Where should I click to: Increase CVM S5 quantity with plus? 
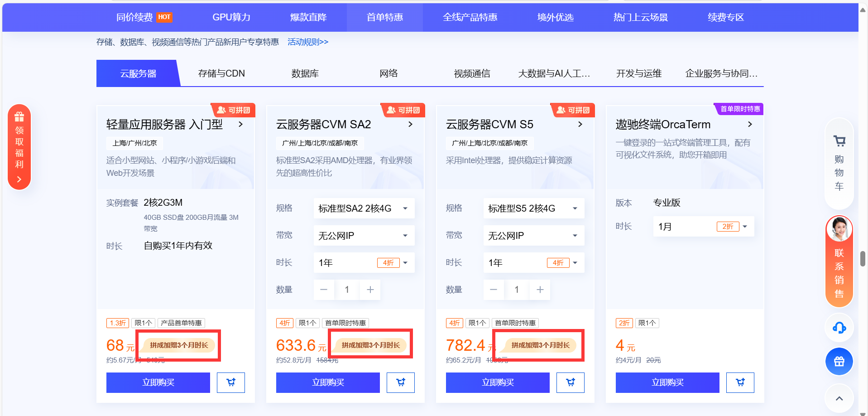click(x=540, y=290)
